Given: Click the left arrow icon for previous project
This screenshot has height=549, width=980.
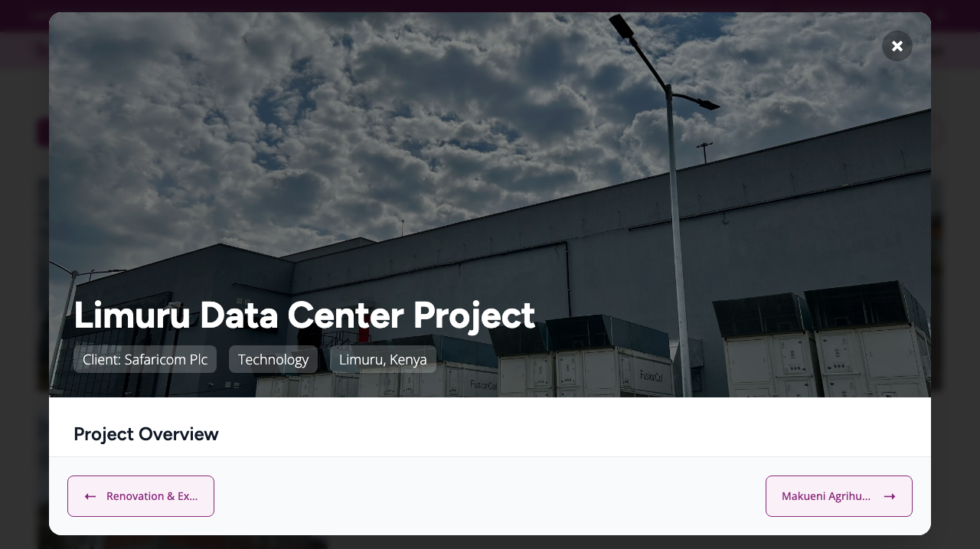Looking at the screenshot, I should [90, 496].
